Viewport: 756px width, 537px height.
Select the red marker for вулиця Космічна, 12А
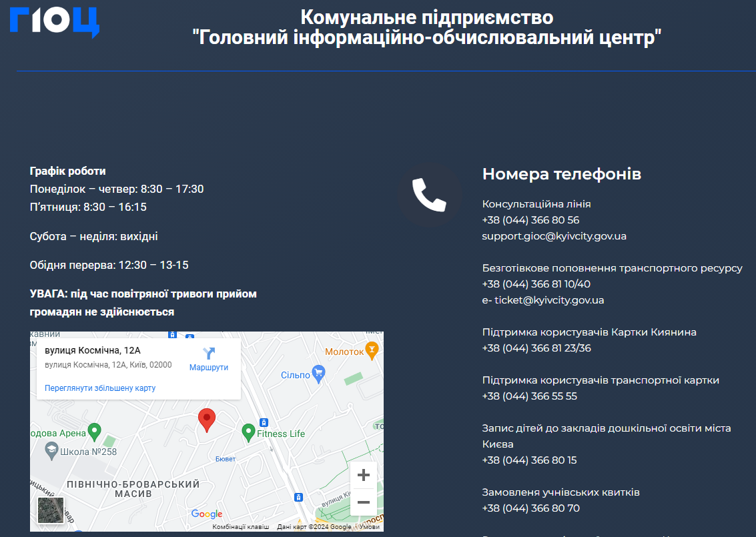coord(207,419)
